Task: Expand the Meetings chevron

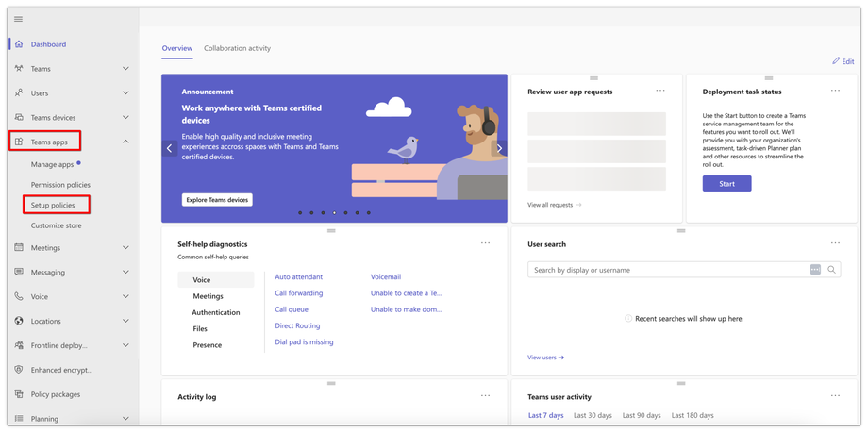Action: click(x=125, y=247)
